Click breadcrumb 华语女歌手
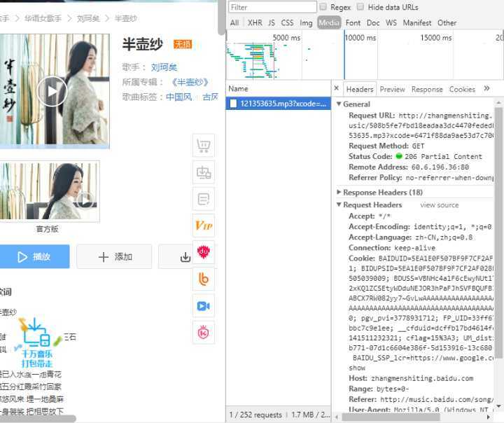 [43, 18]
